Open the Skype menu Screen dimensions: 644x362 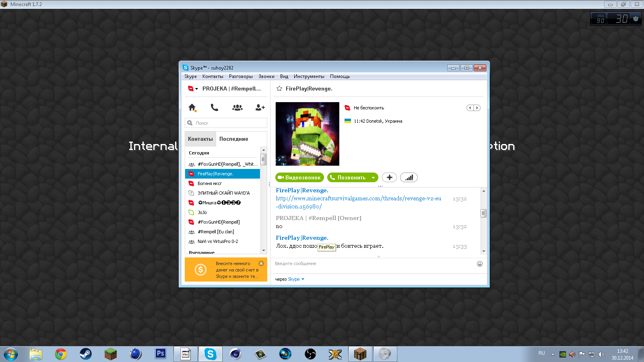191,76
